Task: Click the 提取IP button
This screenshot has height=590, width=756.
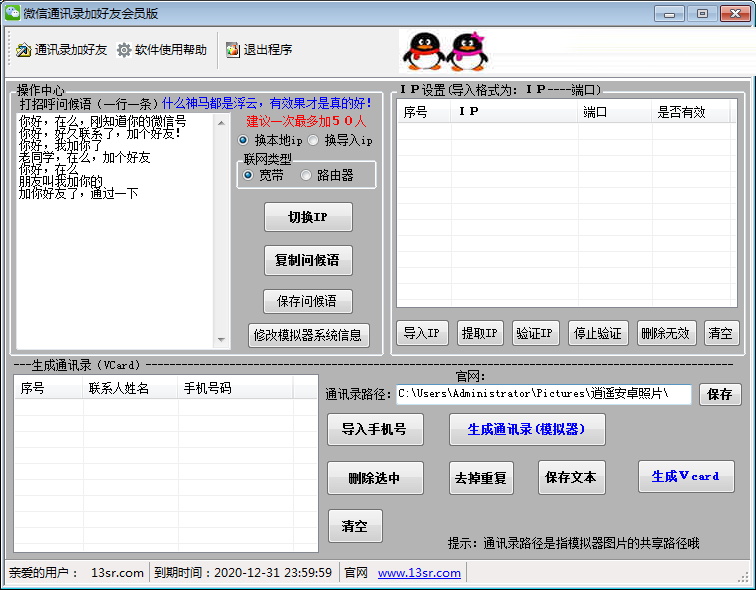Action: 480,333
